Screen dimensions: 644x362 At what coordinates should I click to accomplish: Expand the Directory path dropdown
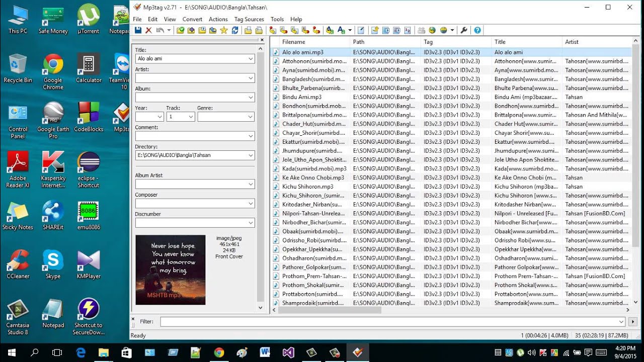(x=251, y=155)
